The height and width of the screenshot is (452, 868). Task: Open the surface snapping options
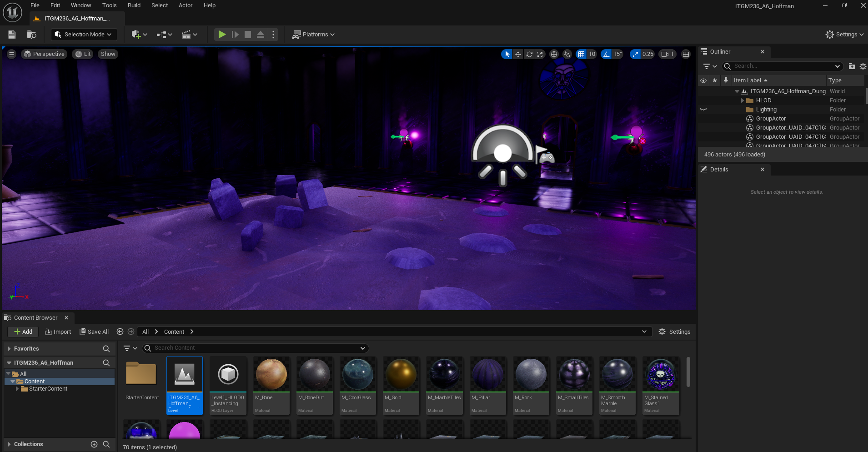pyautogui.click(x=567, y=54)
